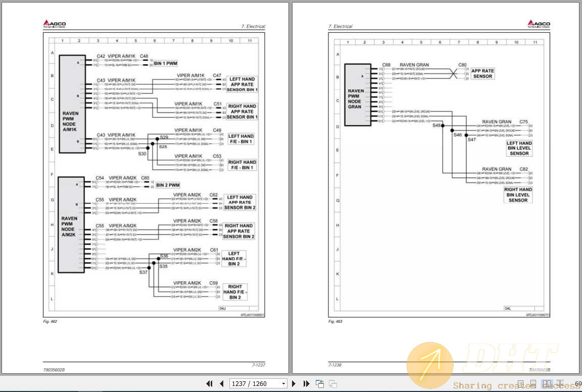The image size is (582, 392).
Task: Click page number 7-1238 in footer
Action: point(335,365)
